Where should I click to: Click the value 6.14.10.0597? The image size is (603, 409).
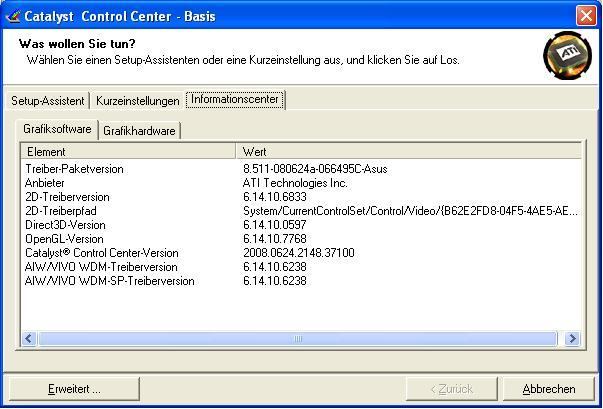coord(275,225)
